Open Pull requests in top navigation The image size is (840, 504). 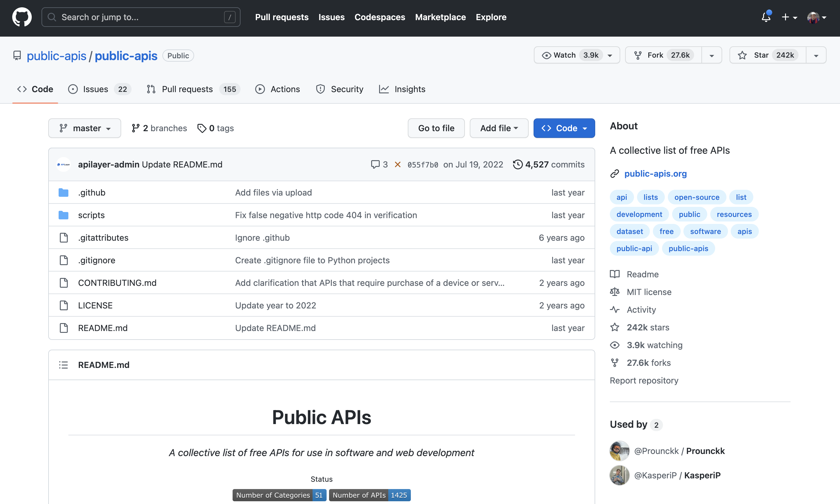click(282, 17)
